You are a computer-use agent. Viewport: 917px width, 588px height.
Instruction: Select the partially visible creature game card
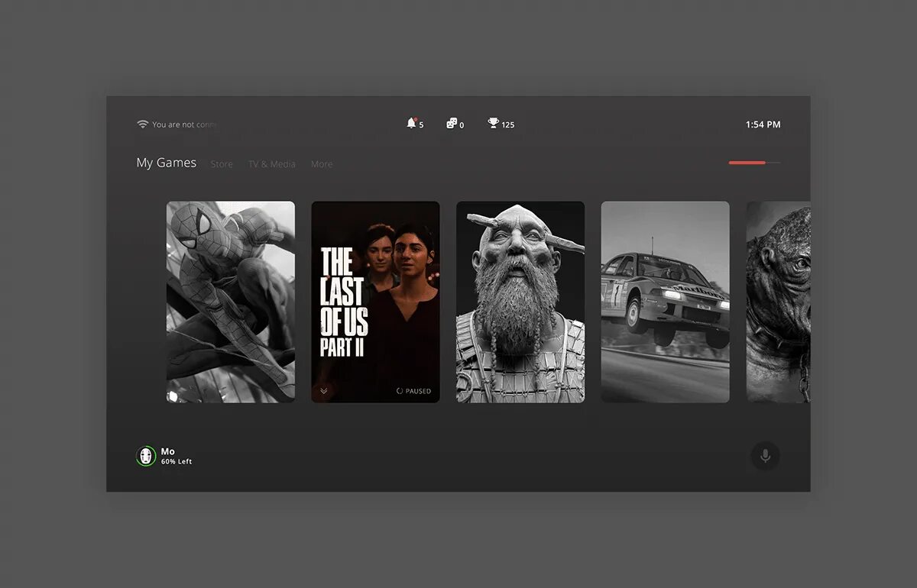coord(778,302)
